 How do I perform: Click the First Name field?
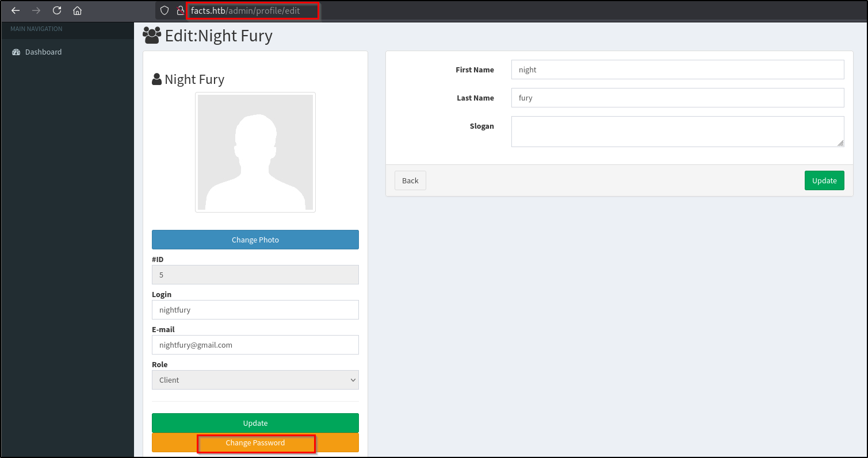click(678, 70)
